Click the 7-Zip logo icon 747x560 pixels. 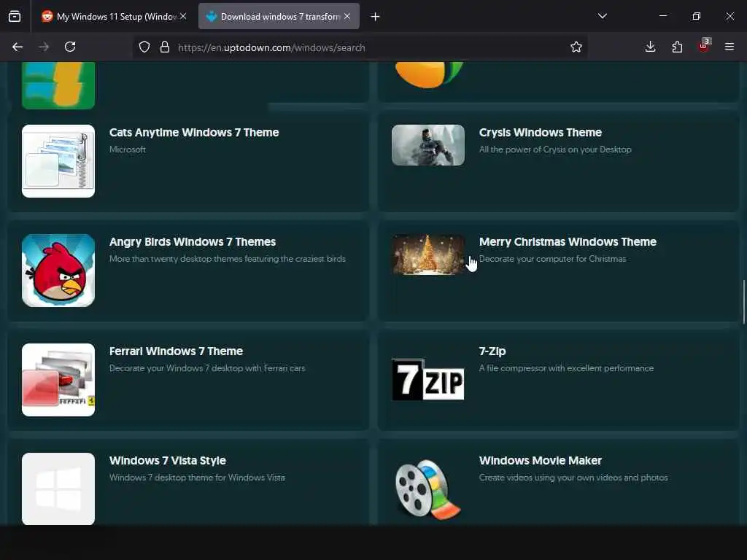[427, 379]
